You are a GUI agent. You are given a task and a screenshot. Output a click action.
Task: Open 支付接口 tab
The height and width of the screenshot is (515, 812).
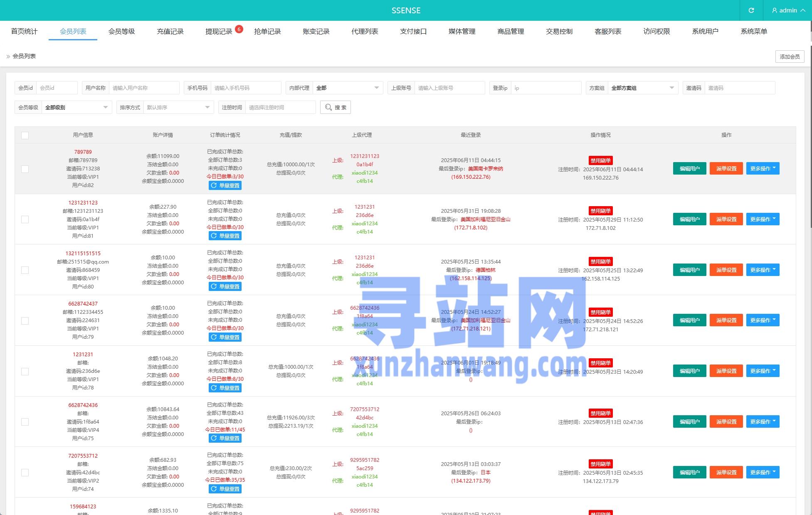coord(413,31)
